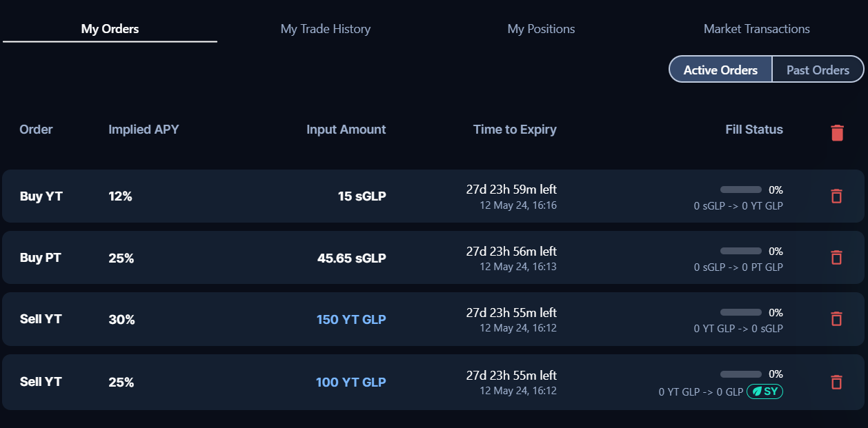
Task: Delete the 30% Sell YT order via trash icon
Action: pos(836,319)
